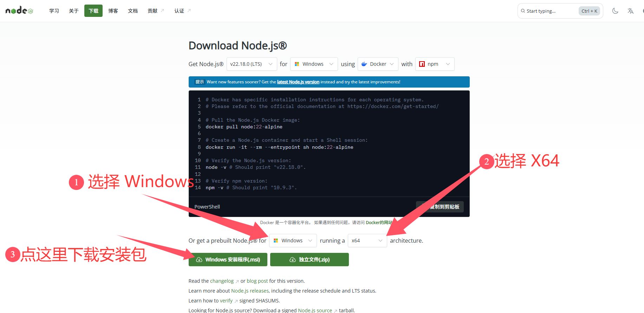Expand the npm package manager dropdown
The height and width of the screenshot is (313, 644).
[435, 64]
